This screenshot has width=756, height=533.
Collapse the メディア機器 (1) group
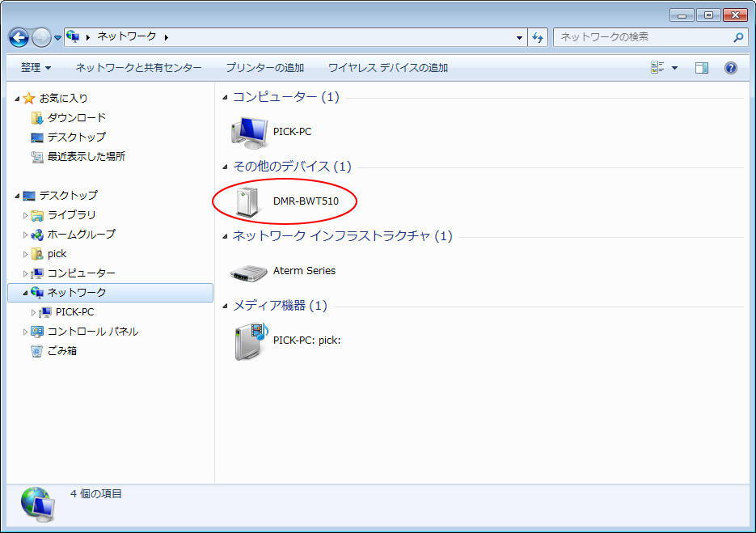point(225,307)
